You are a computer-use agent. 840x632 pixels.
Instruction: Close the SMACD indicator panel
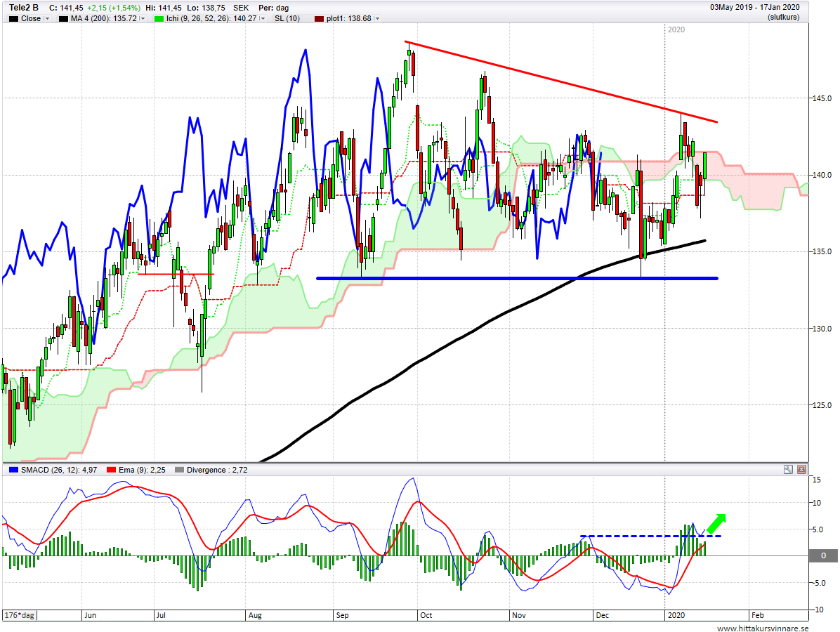click(x=801, y=469)
